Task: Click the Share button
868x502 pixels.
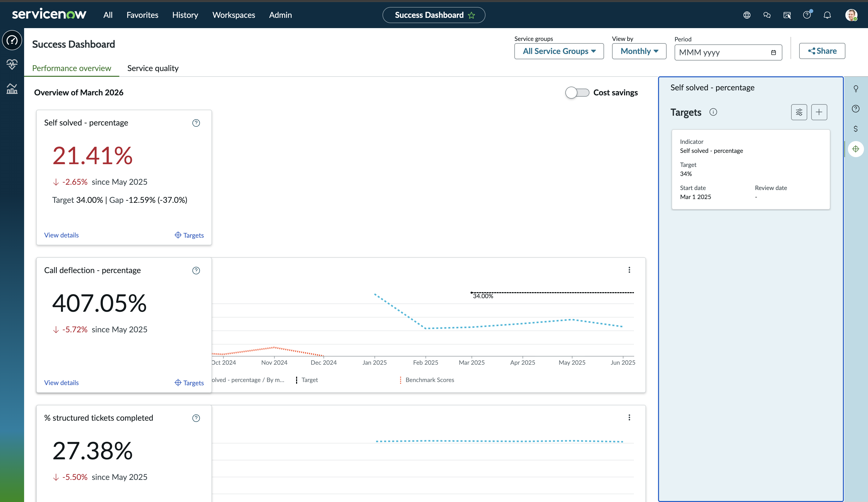Action: (822, 51)
